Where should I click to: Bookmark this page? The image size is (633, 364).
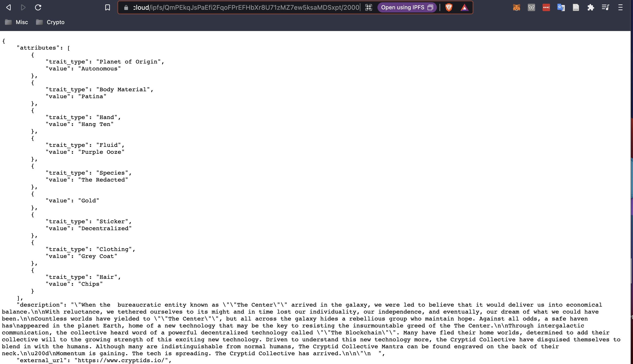[x=108, y=7]
